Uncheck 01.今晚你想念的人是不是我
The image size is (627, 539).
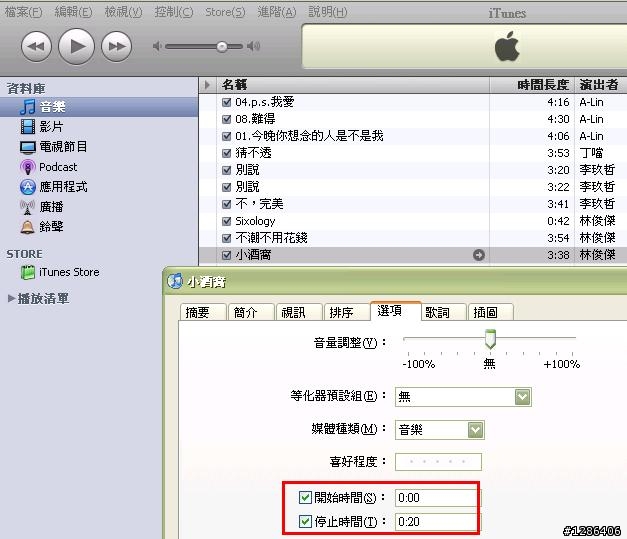click(226, 136)
